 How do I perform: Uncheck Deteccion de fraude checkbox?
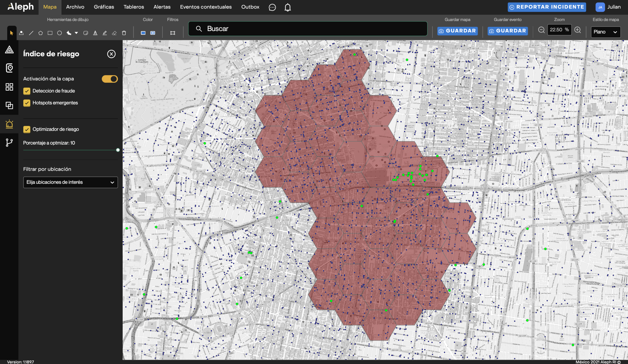coord(27,91)
